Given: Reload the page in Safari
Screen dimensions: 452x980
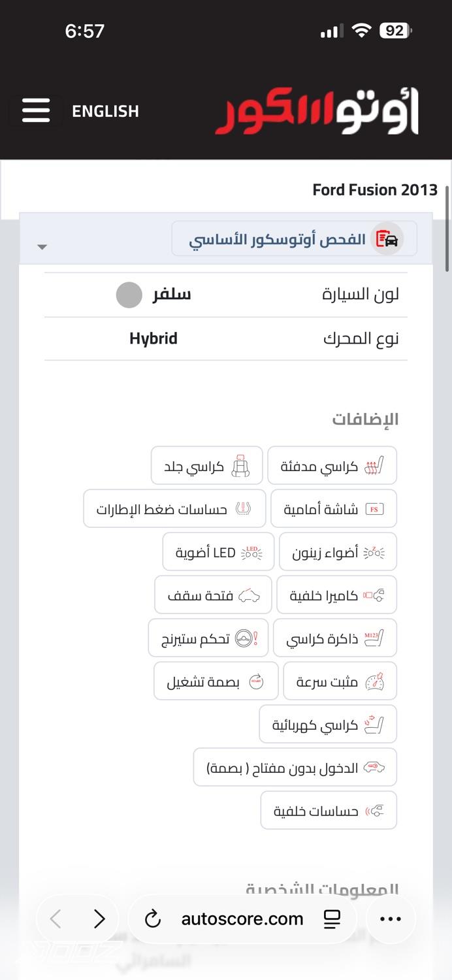Looking at the screenshot, I should coord(153,919).
